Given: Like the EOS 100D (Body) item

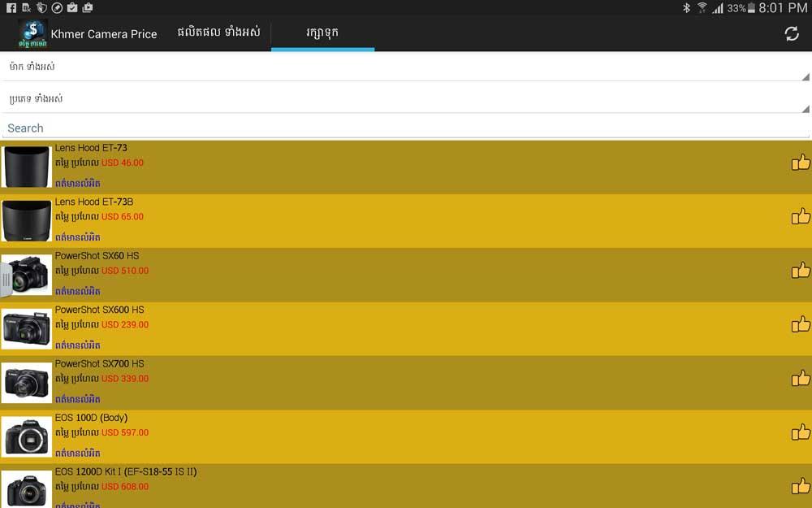Looking at the screenshot, I should 800,432.
